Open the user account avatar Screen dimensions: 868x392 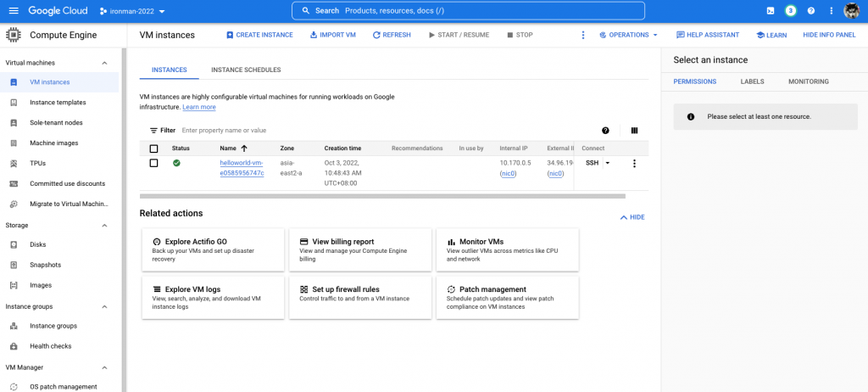851,10
